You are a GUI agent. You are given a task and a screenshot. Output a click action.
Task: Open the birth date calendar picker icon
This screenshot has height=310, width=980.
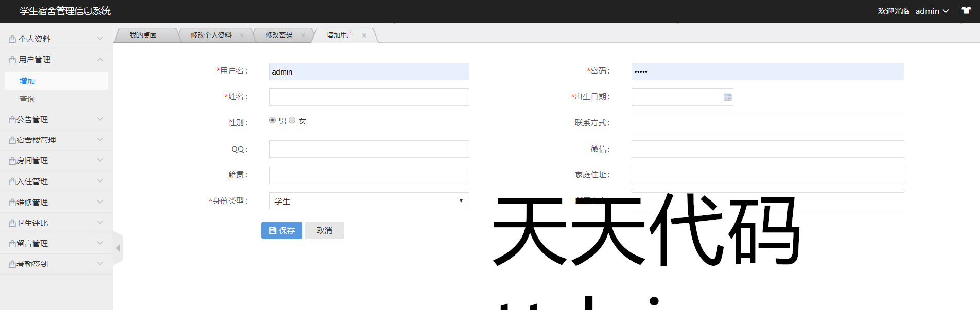point(727,97)
